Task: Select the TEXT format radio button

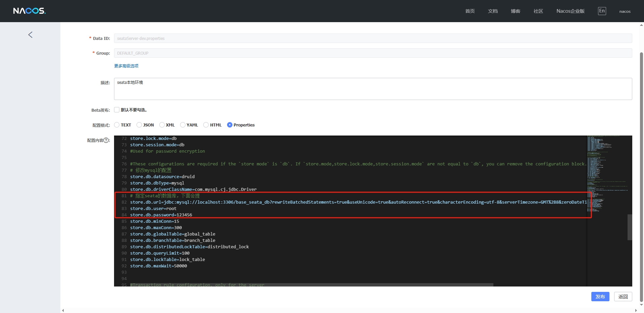Action: coord(117,125)
